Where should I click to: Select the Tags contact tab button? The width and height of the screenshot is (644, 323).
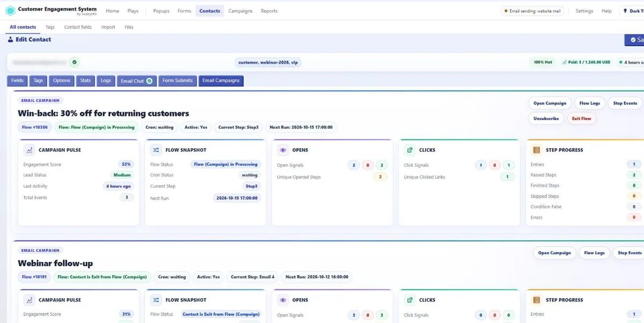point(38,80)
